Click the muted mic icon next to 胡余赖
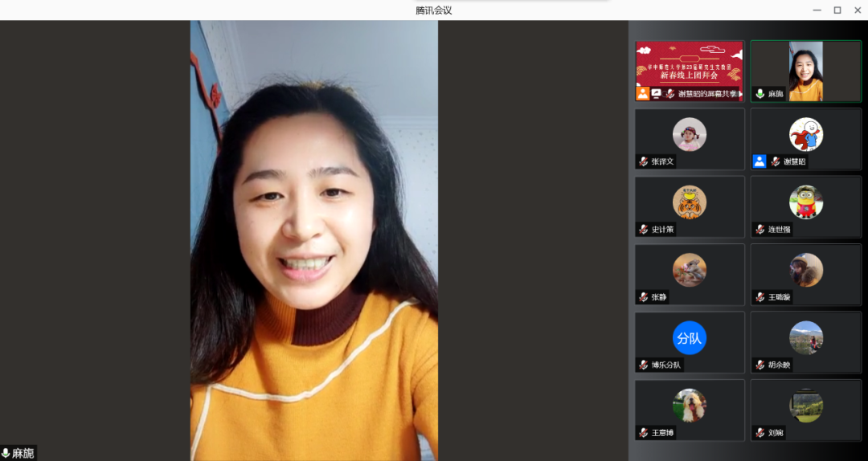This screenshot has height=461, width=868. coord(759,365)
